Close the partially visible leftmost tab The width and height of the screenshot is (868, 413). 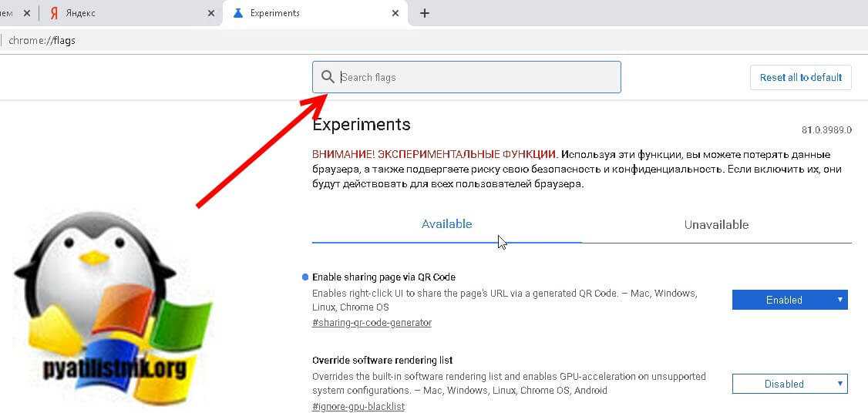[29, 13]
